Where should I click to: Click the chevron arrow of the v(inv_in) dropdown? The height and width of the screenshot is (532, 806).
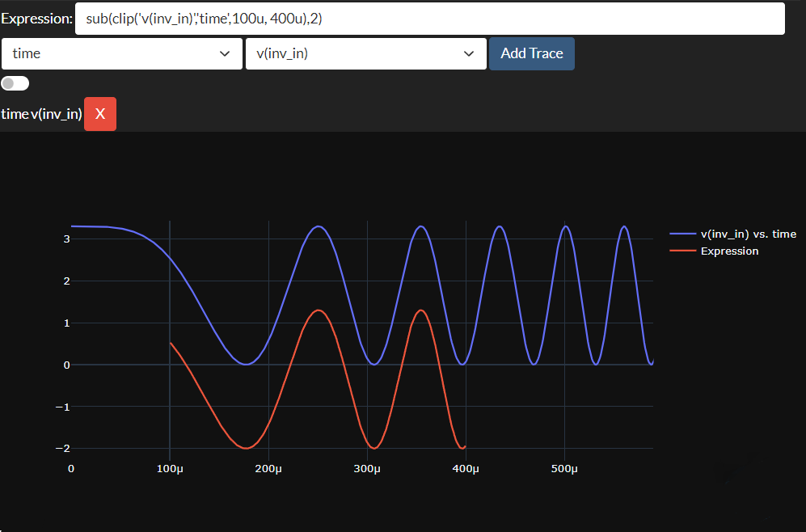[x=469, y=53]
